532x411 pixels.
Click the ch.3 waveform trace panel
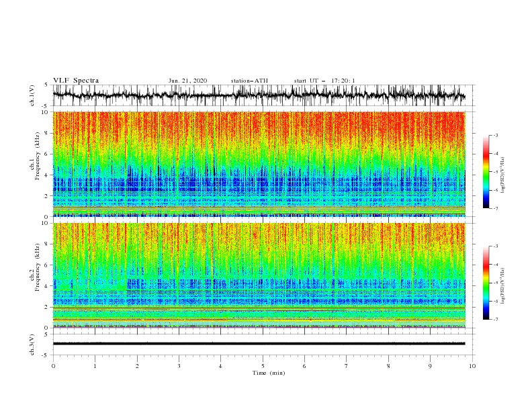coord(263,345)
